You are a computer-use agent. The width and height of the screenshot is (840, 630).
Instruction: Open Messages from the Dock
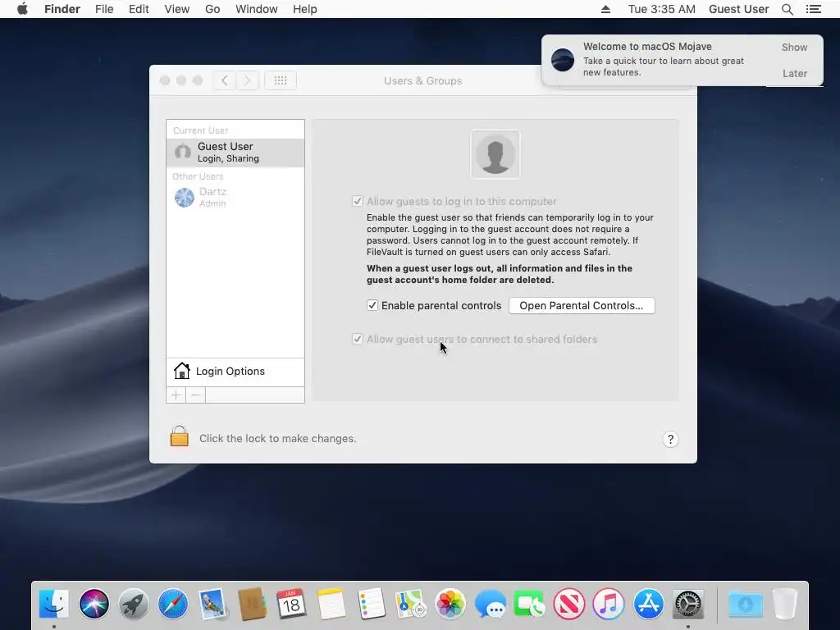tap(491, 604)
